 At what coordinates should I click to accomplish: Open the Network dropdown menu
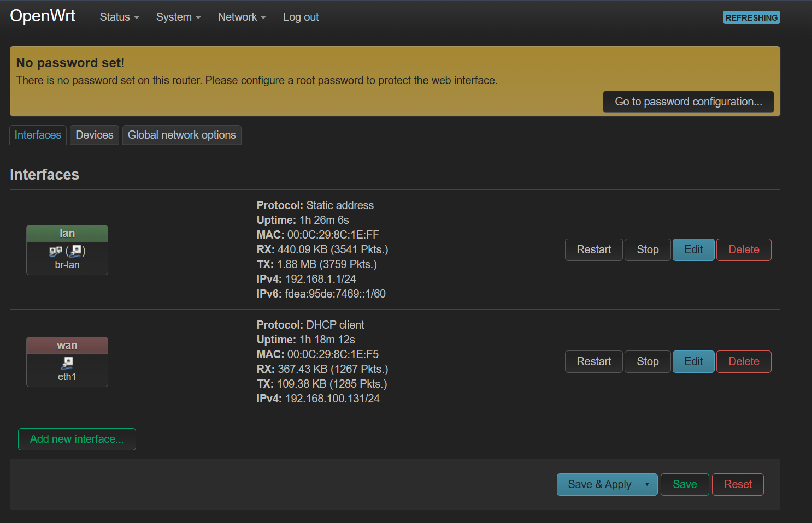(242, 17)
